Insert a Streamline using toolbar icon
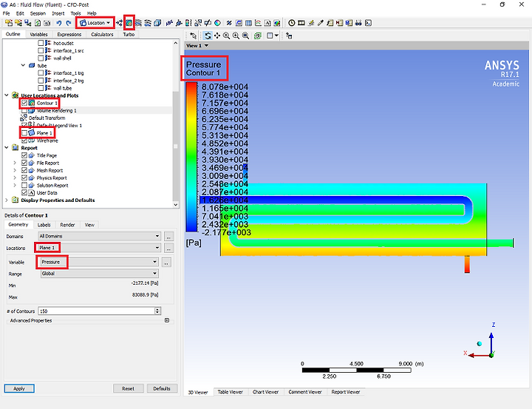The height and width of the screenshot is (409, 532). coord(138,23)
